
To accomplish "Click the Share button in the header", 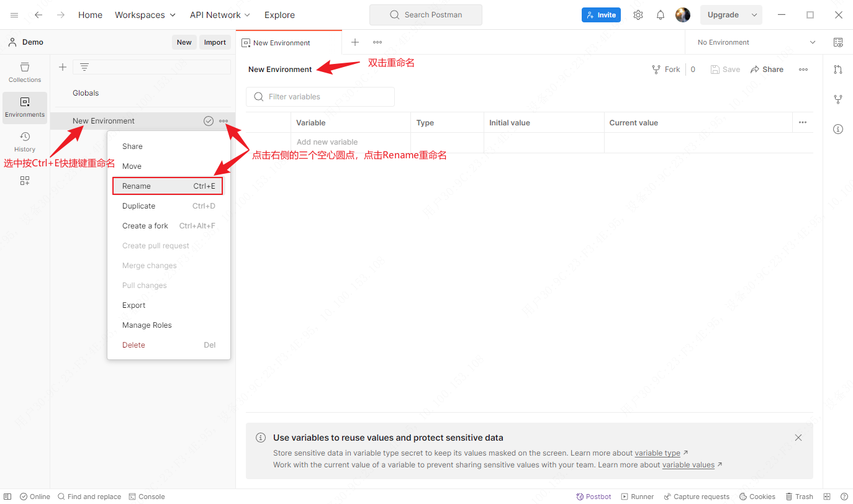I will coord(767,70).
